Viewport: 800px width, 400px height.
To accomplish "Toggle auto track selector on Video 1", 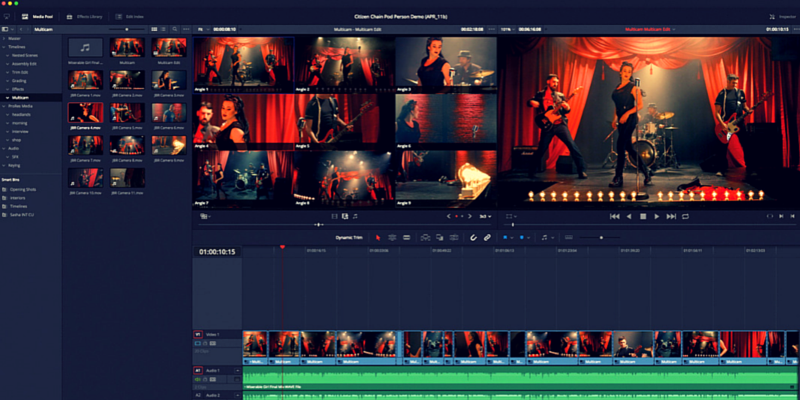I will (x=198, y=343).
